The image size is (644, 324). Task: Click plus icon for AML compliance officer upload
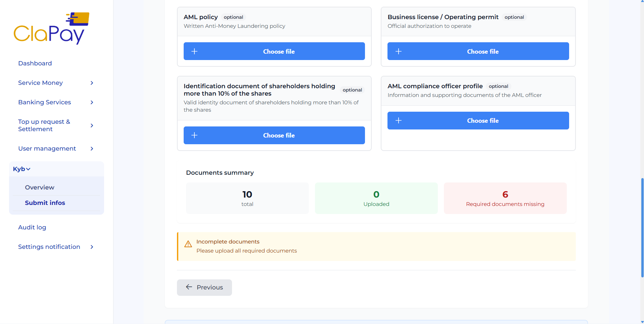(x=398, y=120)
